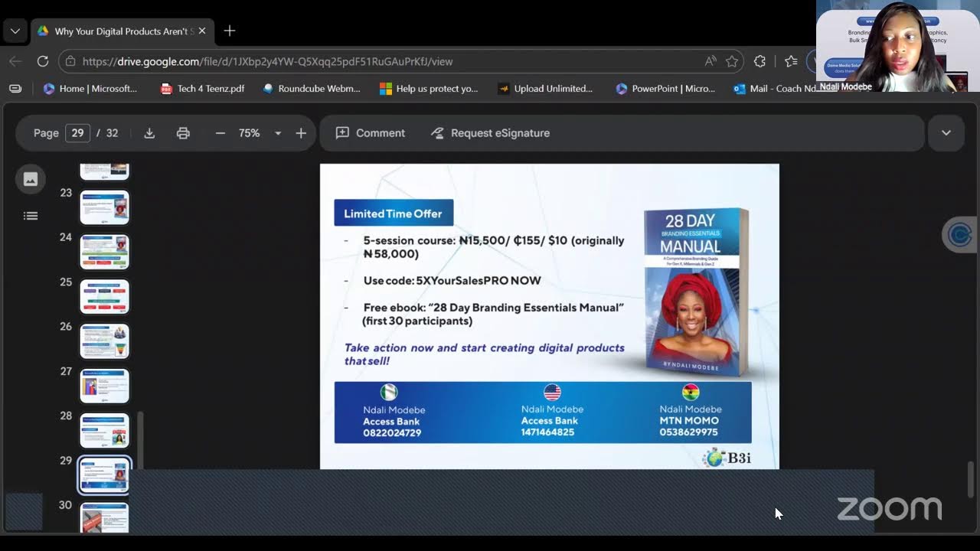Open Mail - Coach bookmark

point(775,89)
